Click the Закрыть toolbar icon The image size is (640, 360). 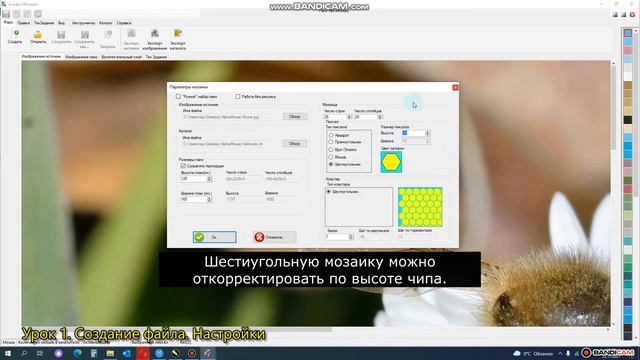tap(108, 39)
